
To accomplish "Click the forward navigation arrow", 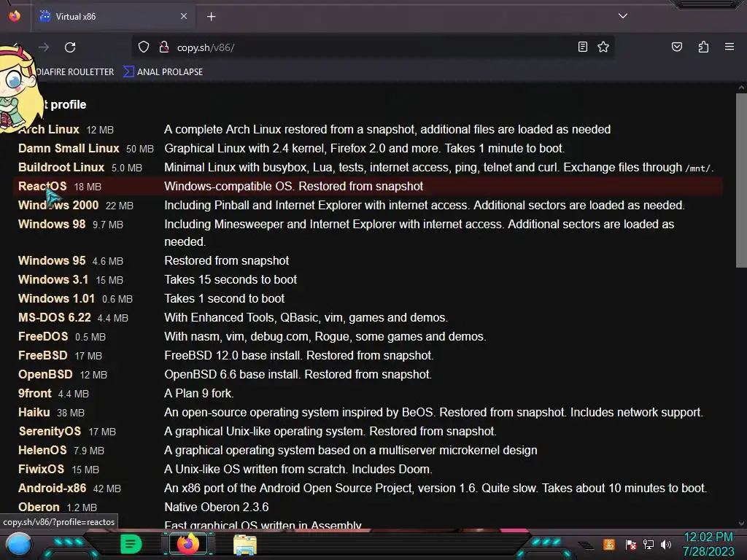I will [44, 47].
